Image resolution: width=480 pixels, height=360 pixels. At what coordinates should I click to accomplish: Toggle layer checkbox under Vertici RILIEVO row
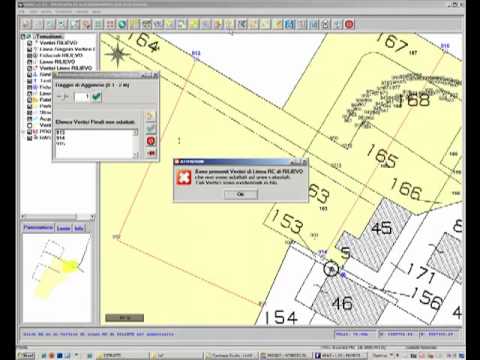click(30, 49)
